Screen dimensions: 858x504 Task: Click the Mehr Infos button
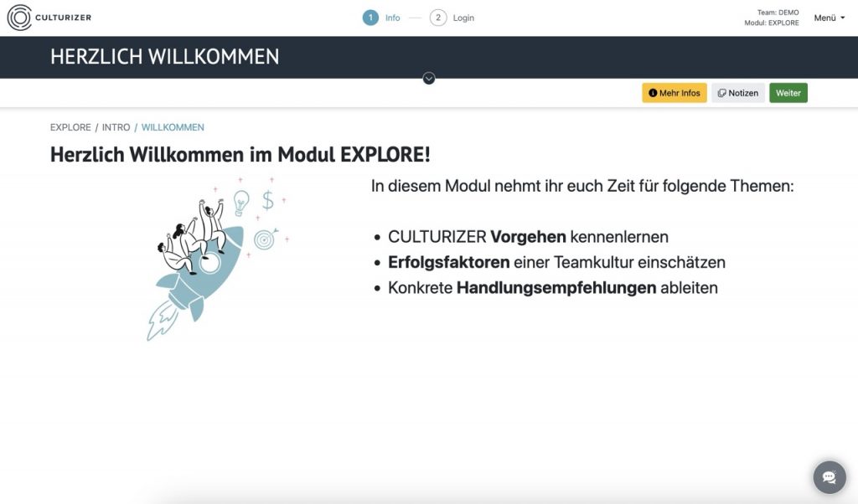pyautogui.click(x=675, y=93)
